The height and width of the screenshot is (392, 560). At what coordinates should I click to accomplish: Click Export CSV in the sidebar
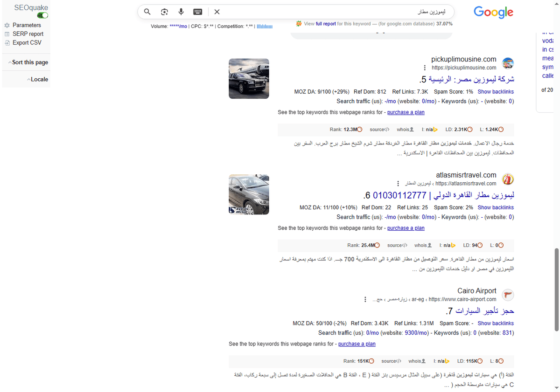pos(26,42)
